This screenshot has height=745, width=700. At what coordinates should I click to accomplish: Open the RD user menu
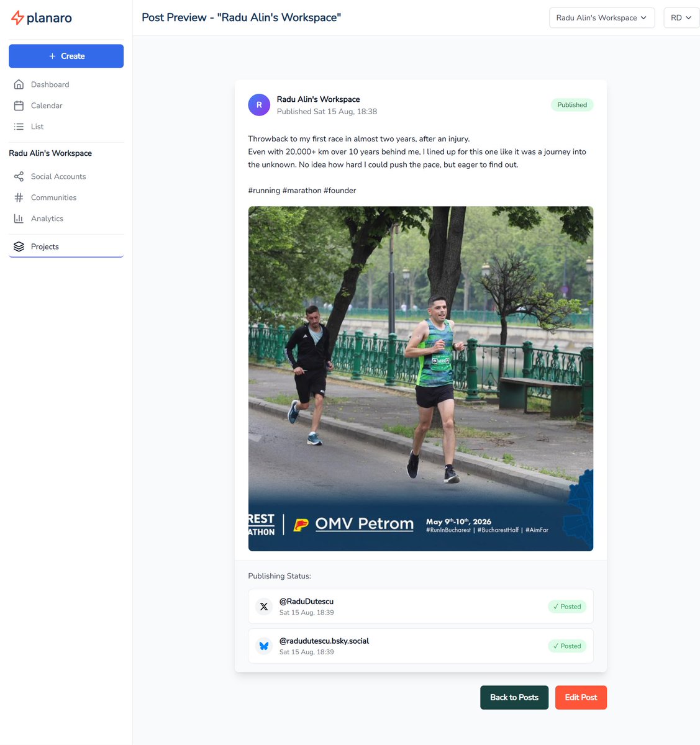coord(681,17)
